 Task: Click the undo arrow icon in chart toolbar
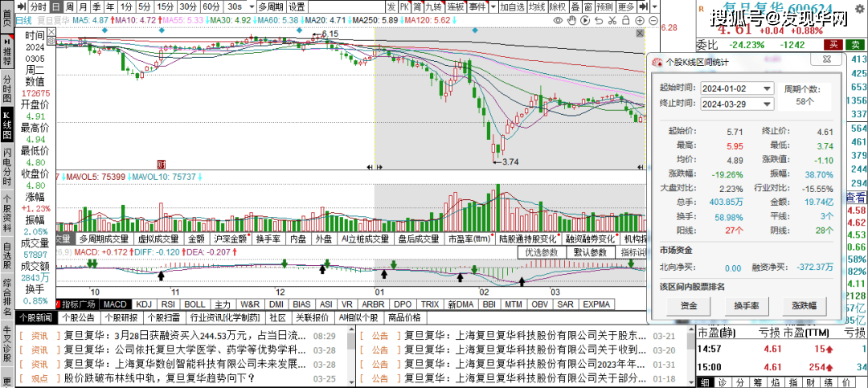coord(599,20)
